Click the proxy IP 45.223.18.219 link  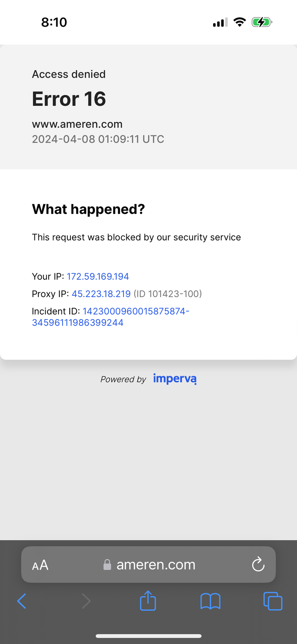pos(101,294)
